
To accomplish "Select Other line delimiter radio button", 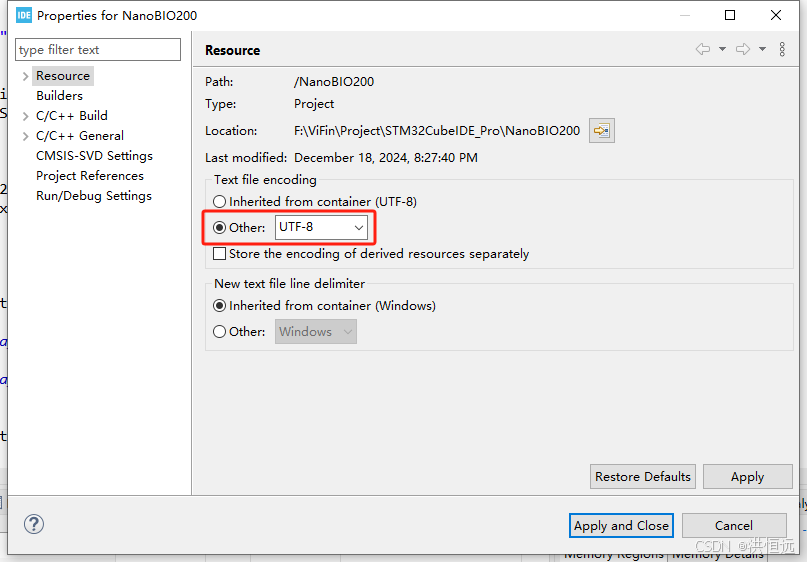I will [x=220, y=331].
